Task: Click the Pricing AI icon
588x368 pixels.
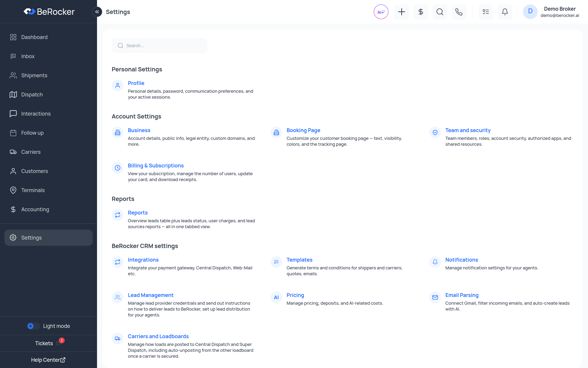Action: pyautogui.click(x=276, y=297)
